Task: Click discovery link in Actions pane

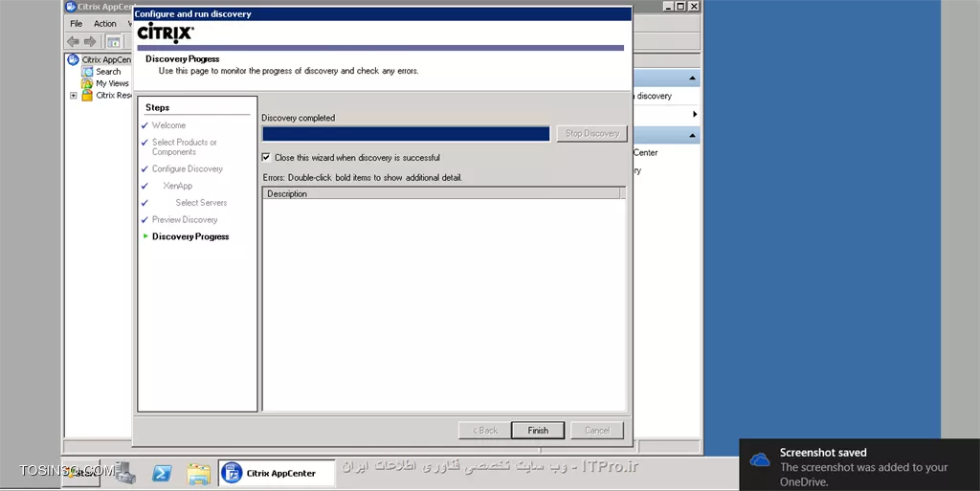Action: [x=654, y=96]
